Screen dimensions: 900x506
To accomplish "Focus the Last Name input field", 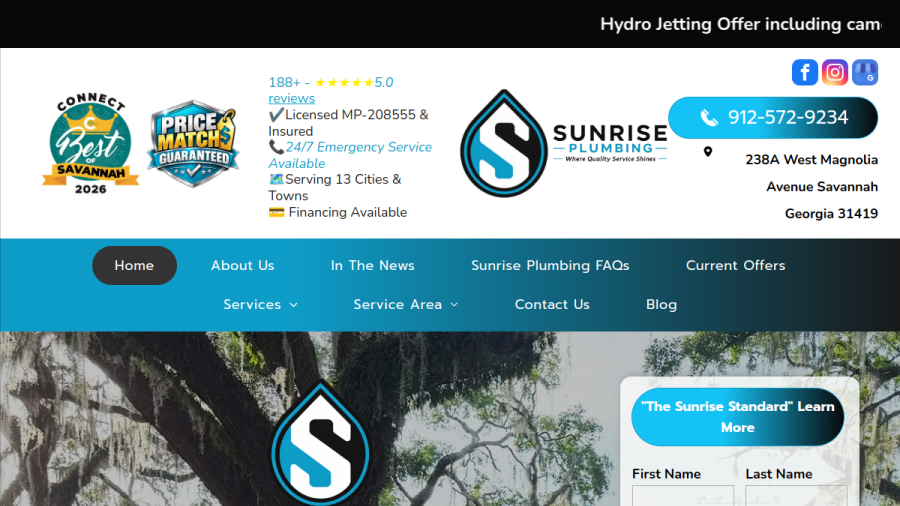I will click(x=796, y=496).
